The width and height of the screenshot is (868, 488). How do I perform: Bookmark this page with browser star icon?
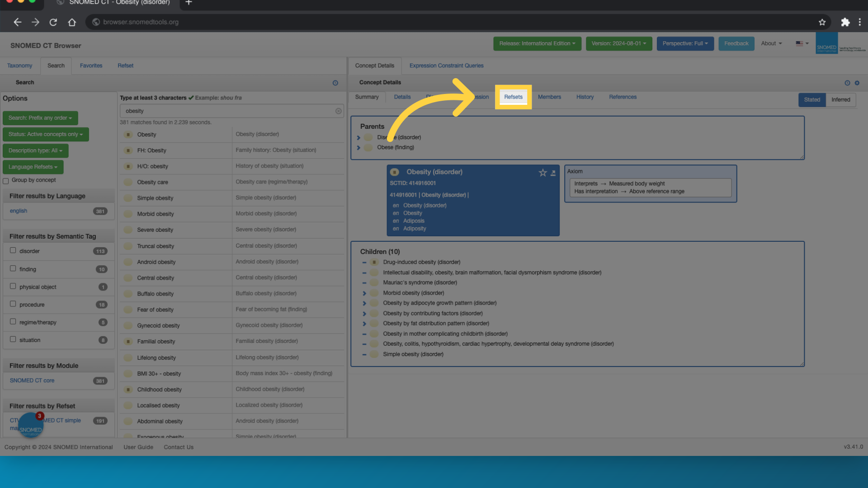point(822,22)
